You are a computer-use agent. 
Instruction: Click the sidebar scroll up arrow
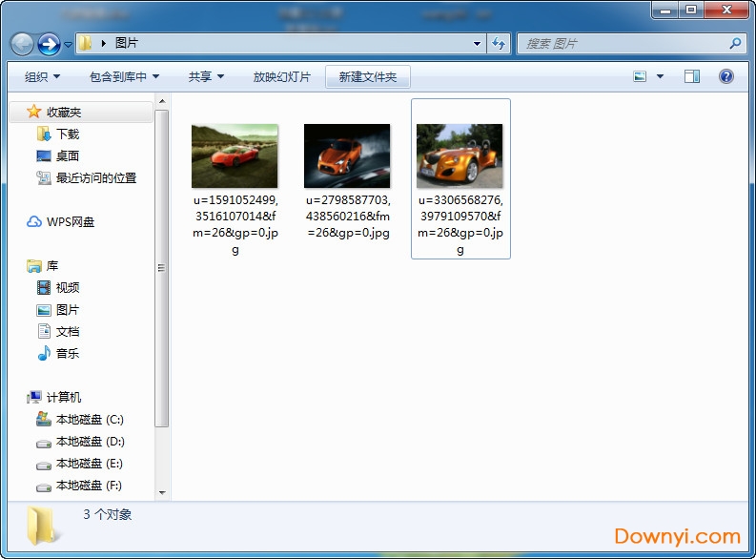(x=162, y=101)
